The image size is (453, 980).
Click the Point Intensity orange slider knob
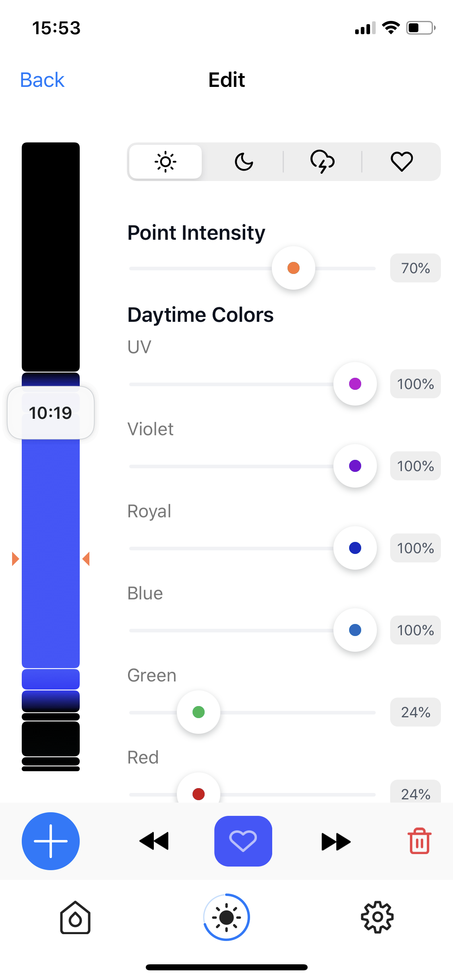[294, 268]
